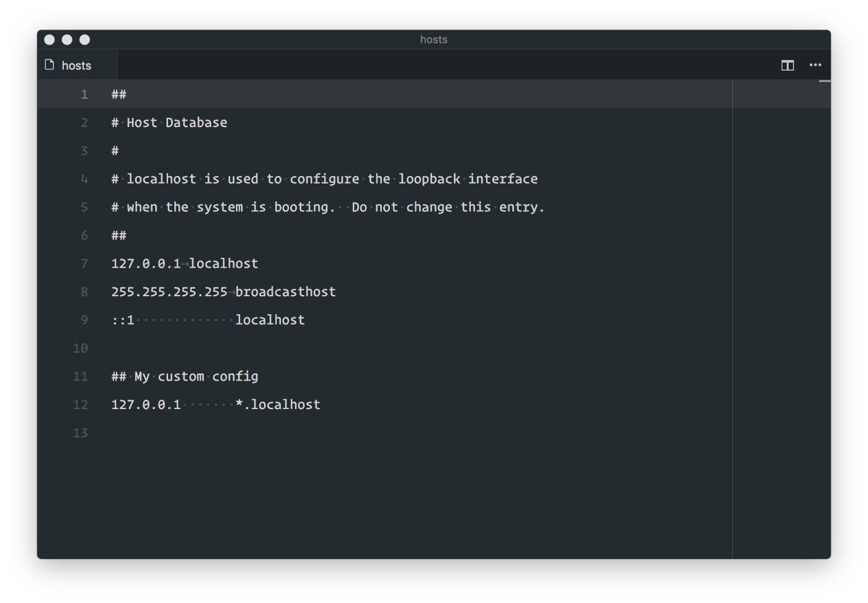The image size is (868, 603).
Task: Click the 127.0.0.1 localhost entry
Action: click(184, 263)
